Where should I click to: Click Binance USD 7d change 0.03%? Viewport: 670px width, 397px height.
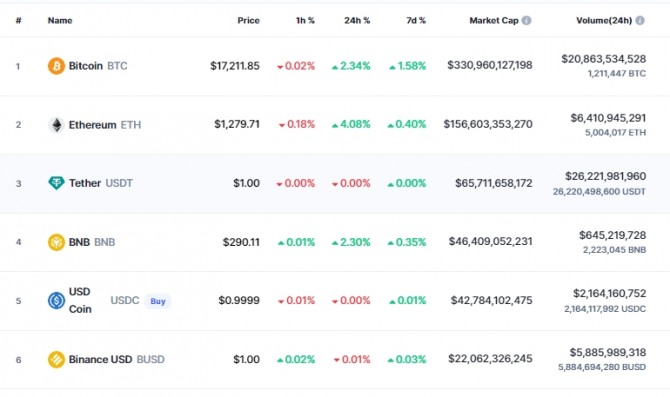pyautogui.click(x=407, y=359)
